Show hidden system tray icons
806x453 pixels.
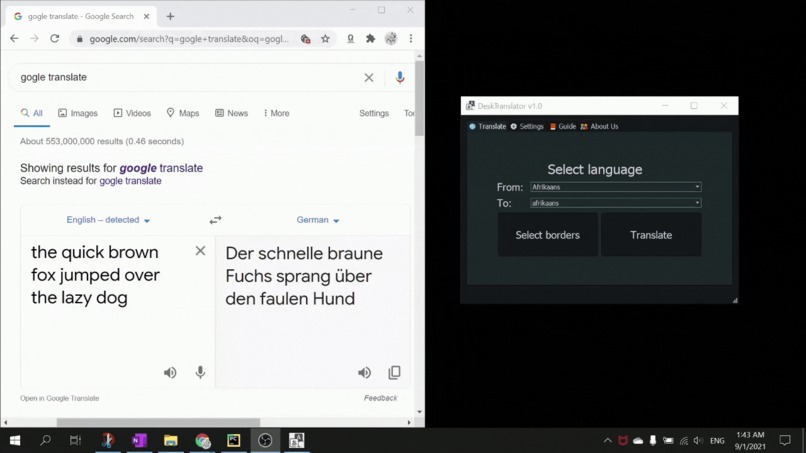coord(608,441)
